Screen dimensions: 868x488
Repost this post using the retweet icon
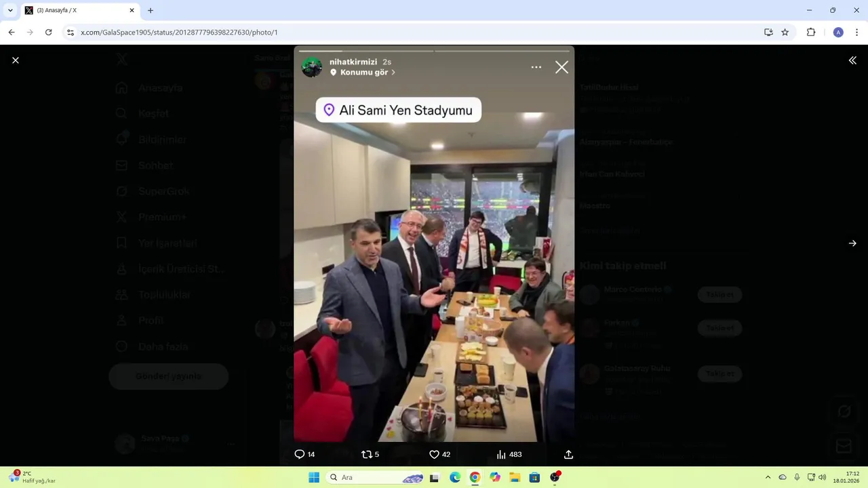tap(367, 454)
